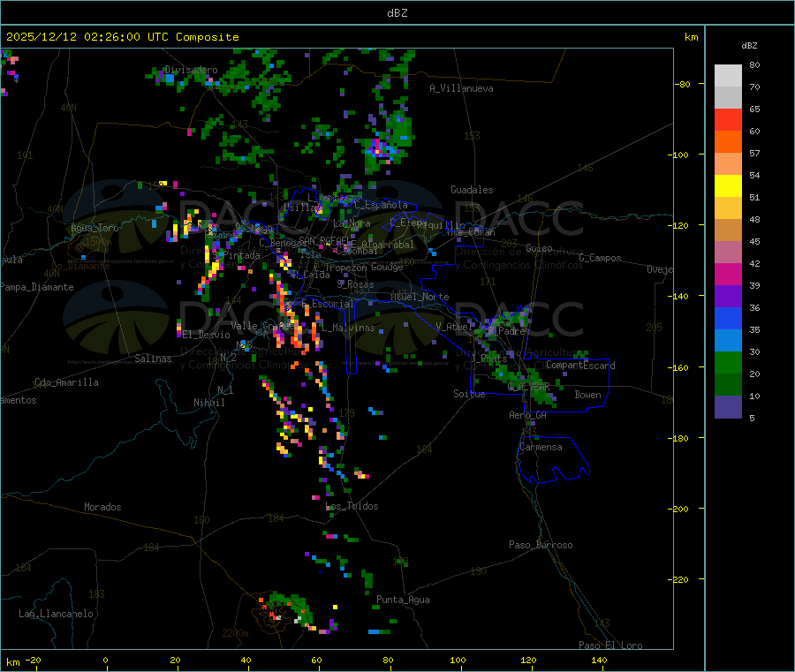This screenshot has height=672, width=795.
Task: Click the Nihuil map label
Action: click(x=209, y=403)
